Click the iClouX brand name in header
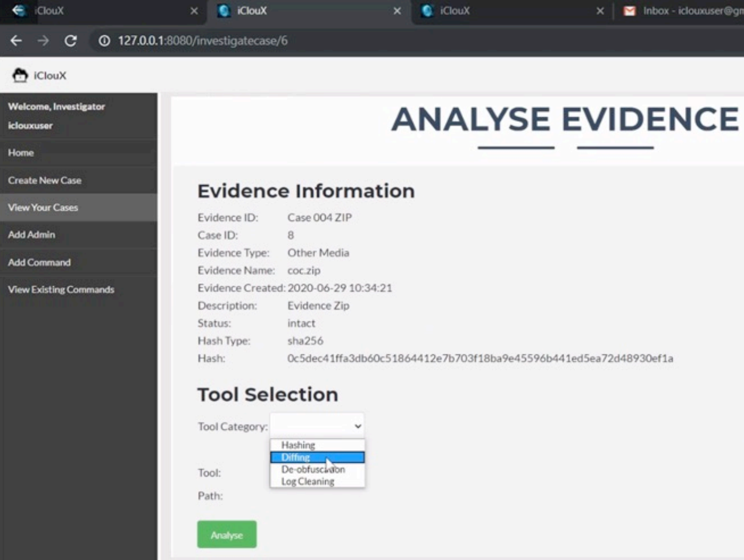This screenshot has height=560, width=744. point(50,75)
